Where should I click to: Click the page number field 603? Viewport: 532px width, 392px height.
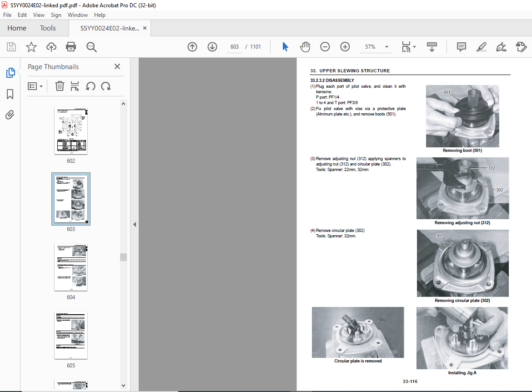click(x=235, y=47)
